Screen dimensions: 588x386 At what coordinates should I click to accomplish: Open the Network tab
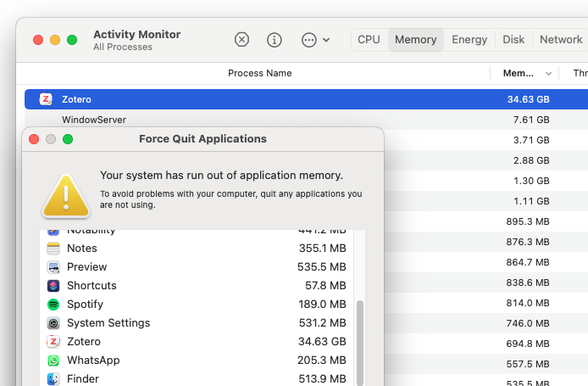pos(561,39)
